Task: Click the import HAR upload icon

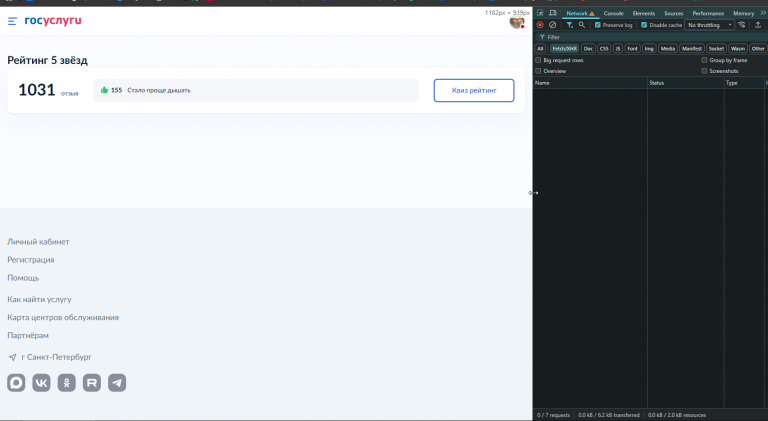Action: (x=758, y=25)
